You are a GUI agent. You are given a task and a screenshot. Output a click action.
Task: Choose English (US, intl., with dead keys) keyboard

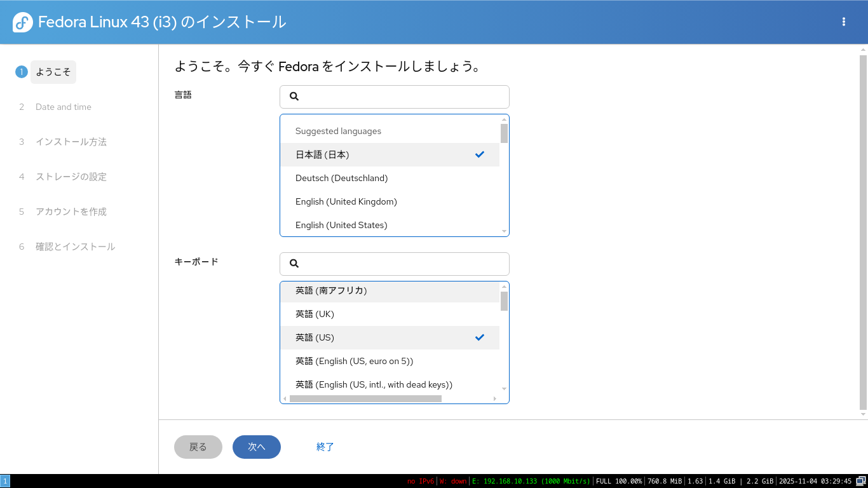coord(390,384)
